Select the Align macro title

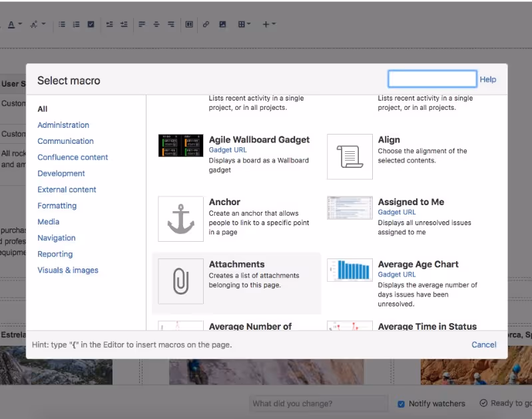point(389,139)
